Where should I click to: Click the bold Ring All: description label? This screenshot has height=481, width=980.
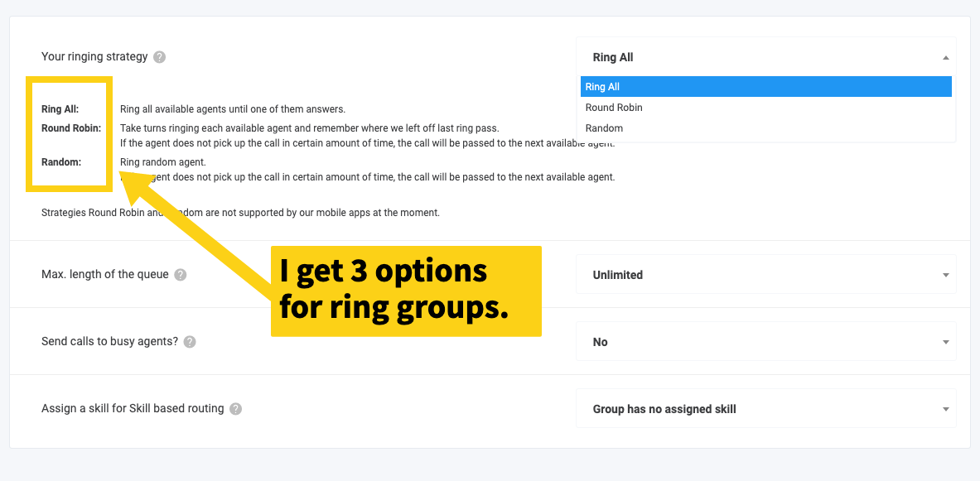(60, 109)
